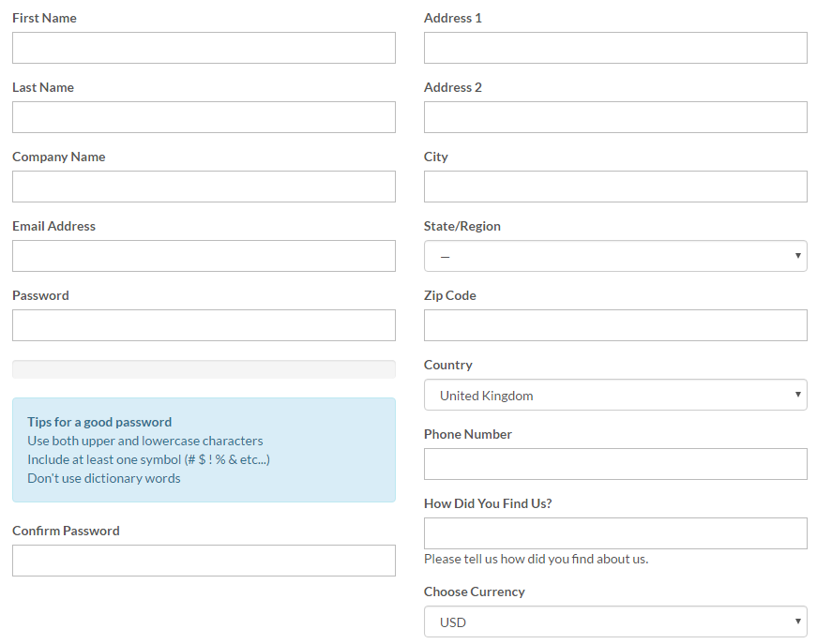The width and height of the screenshot is (817, 644).
Task: Expand the Country dropdown showing United Kingdom
Action: click(615, 395)
